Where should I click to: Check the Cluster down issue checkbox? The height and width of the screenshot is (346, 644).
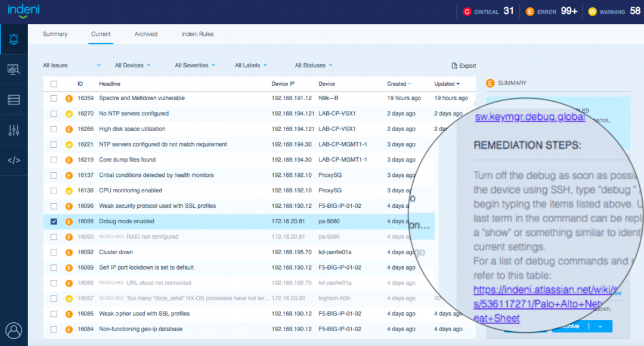[x=54, y=253]
